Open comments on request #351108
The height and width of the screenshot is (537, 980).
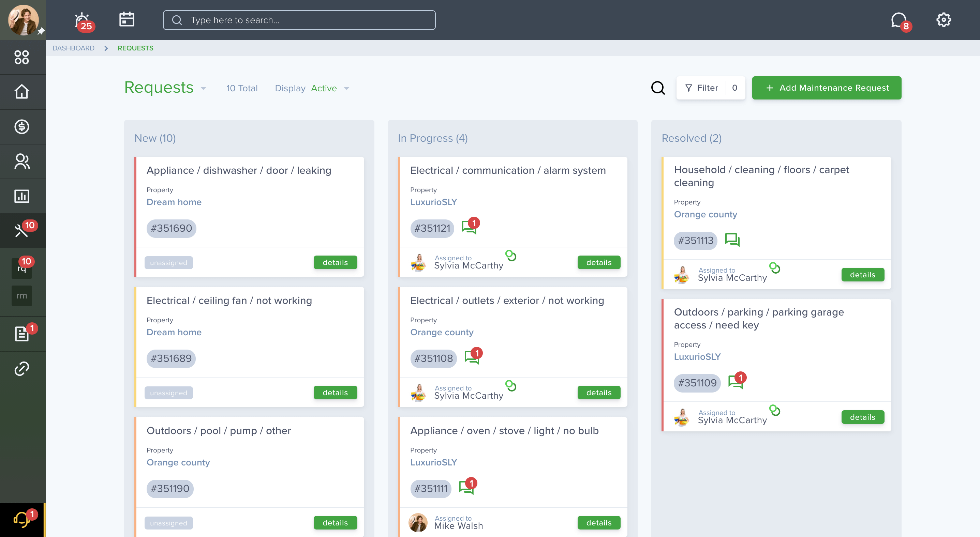pos(473,356)
